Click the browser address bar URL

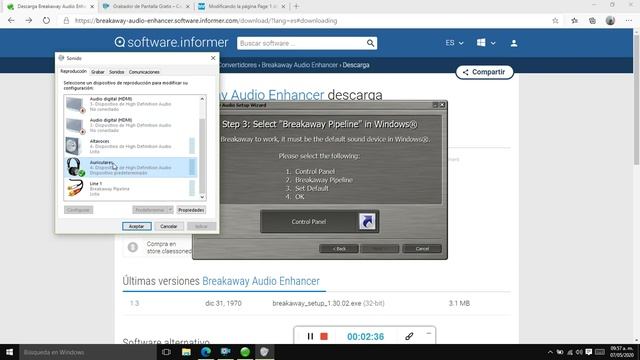pos(206,20)
